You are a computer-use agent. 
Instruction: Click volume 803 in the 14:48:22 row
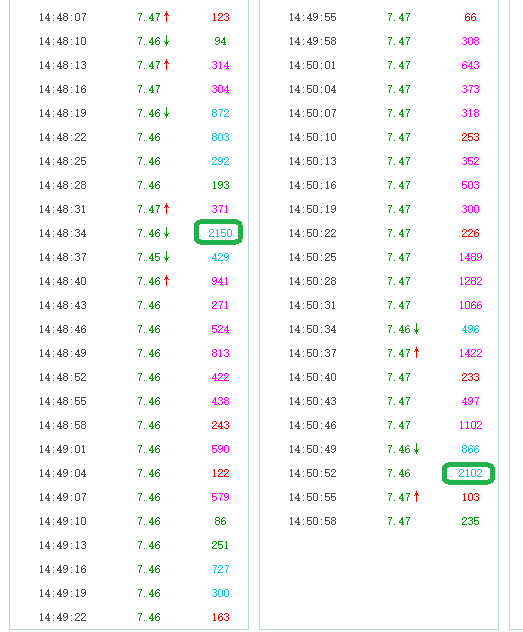220,137
